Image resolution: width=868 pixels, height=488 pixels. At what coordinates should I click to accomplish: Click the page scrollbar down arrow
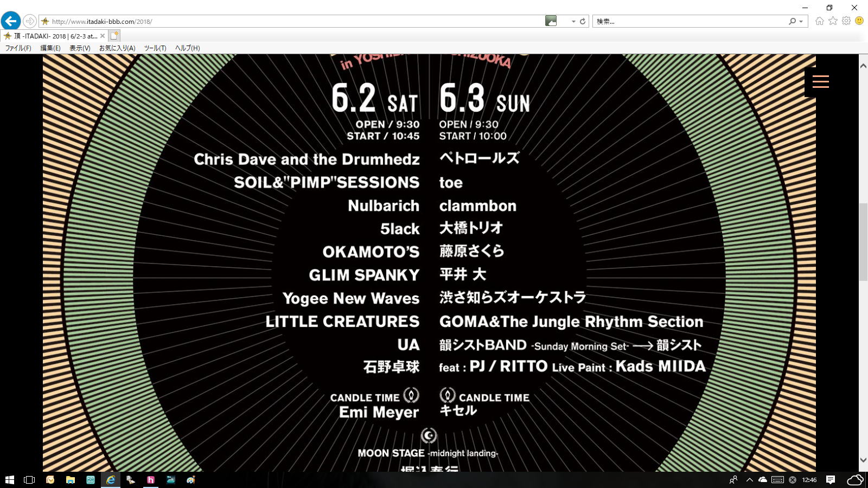click(x=863, y=460)
